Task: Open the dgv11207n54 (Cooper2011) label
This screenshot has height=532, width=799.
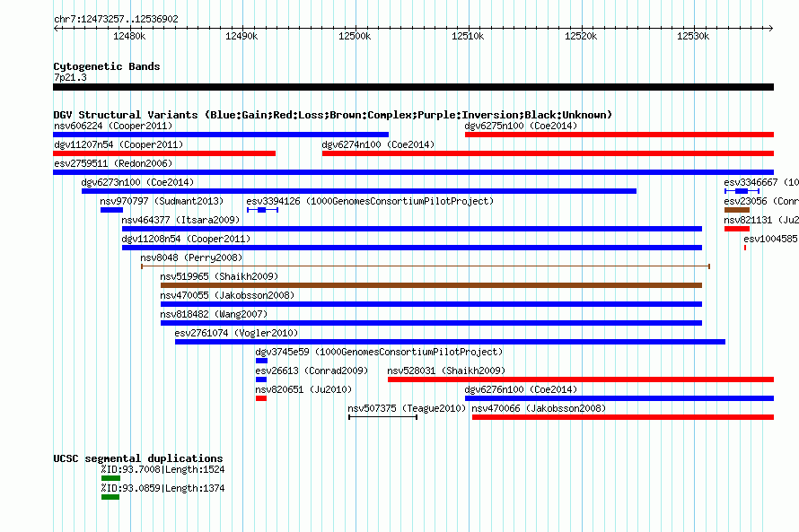Action: (x=119, y=144)
